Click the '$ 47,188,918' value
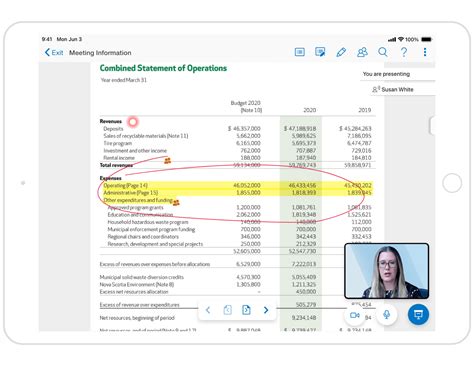 click(300, 129)
